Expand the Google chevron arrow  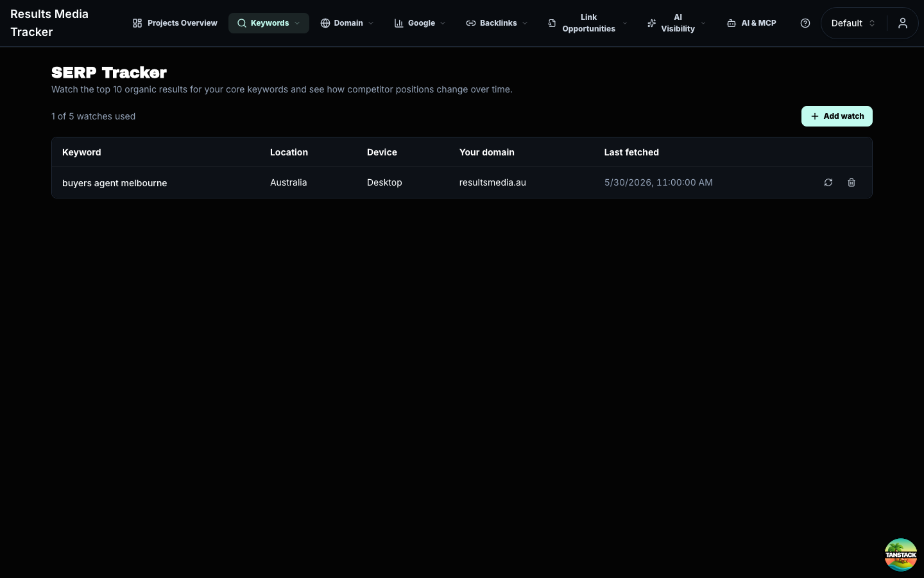point(443,23)
